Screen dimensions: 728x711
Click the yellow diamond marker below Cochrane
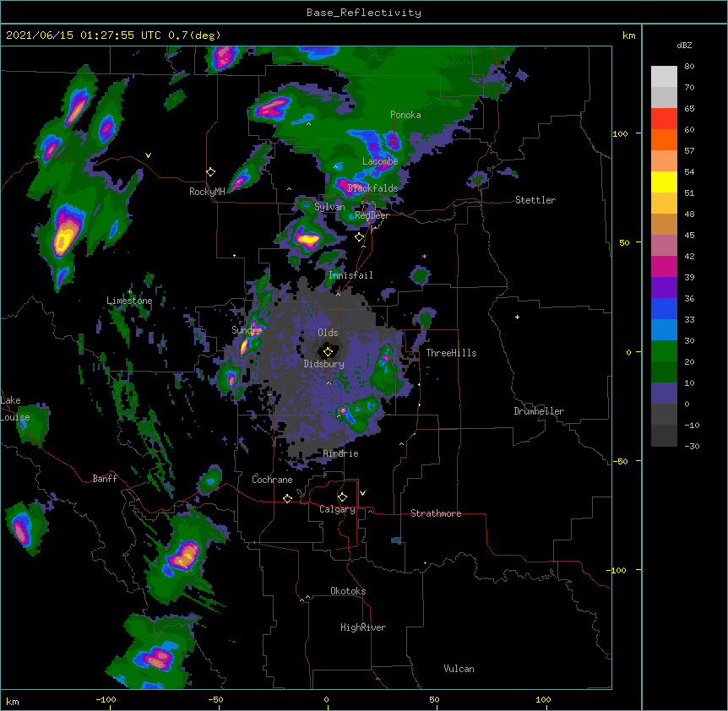(287, 498)
